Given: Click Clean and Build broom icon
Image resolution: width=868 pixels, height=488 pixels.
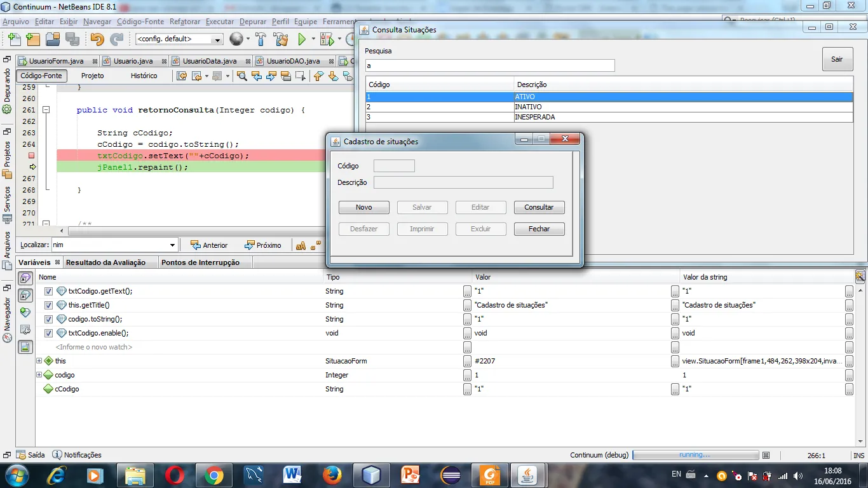Looking at the screenshot, I should [280, 39].
